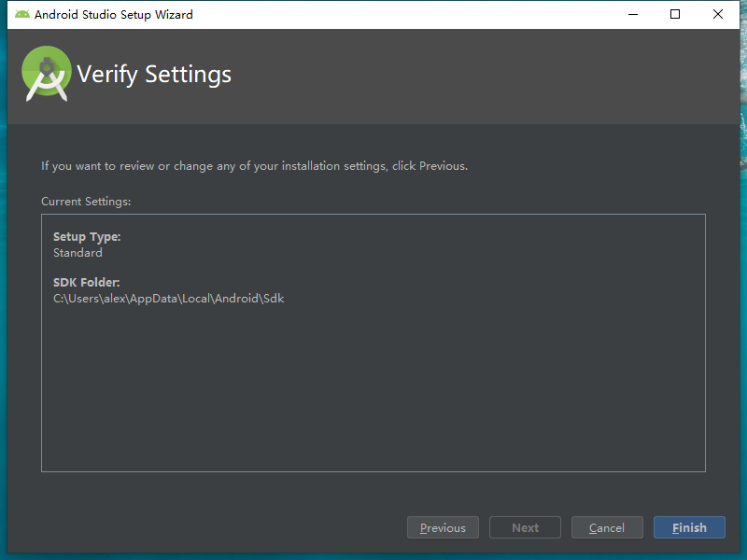Click the 'Verify Settings' heading
This screenshot has width=747, height=560.
[154, 75]
